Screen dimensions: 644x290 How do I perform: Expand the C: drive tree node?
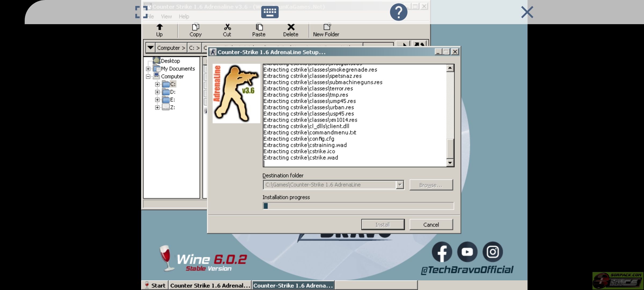pos(157,84)
